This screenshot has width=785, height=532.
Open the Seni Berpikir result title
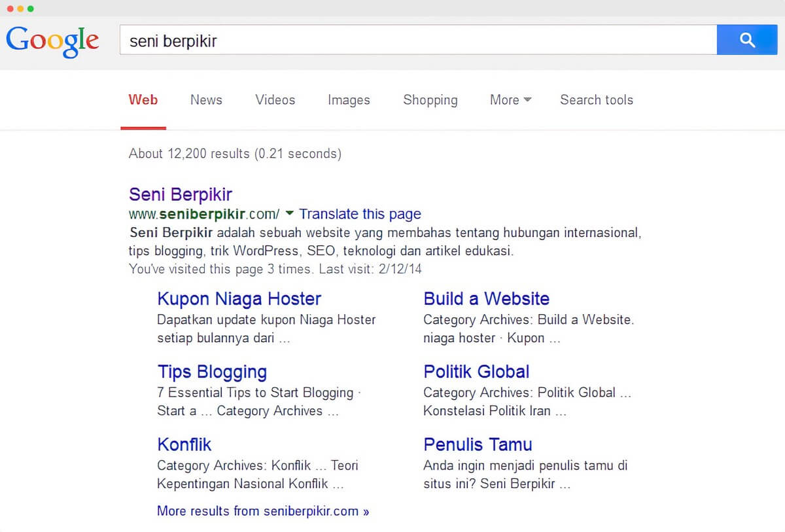point(181,194)
